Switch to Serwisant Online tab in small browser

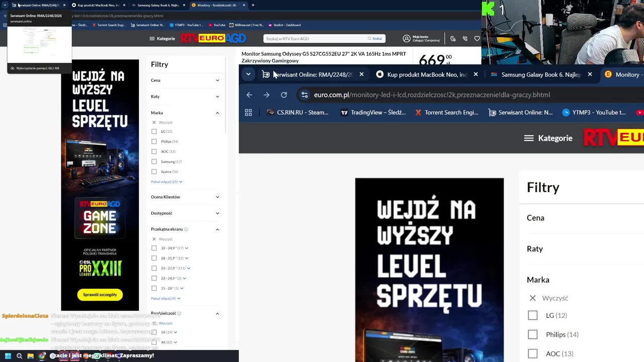[39, 5]
